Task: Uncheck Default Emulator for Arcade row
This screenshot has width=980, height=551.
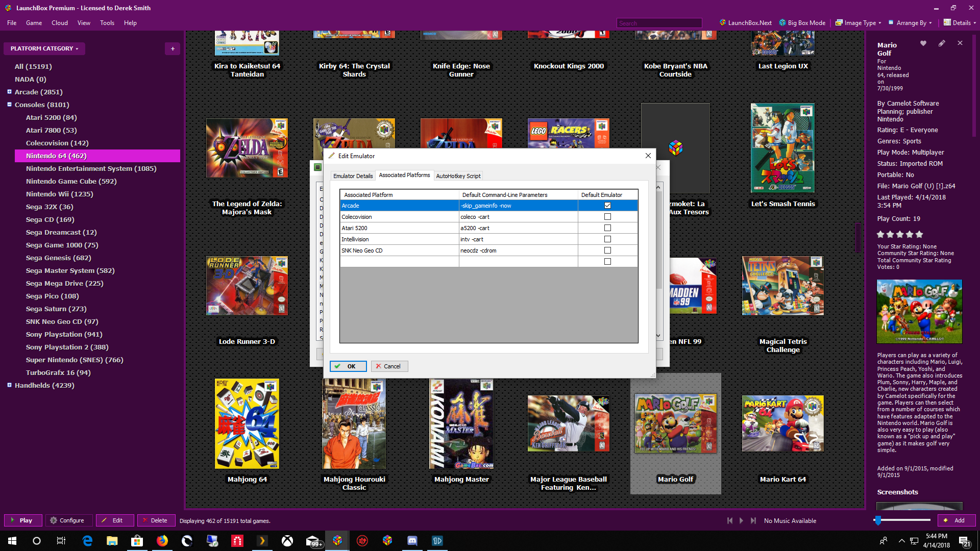Action: point(607,206)
